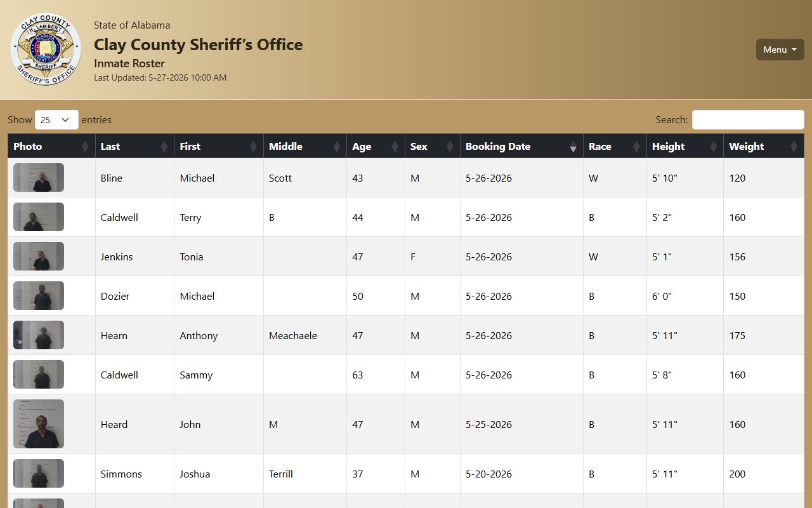This screenshot has height=508, width=812.
Task: Sort table by Sex column
Action: (433, 146)
